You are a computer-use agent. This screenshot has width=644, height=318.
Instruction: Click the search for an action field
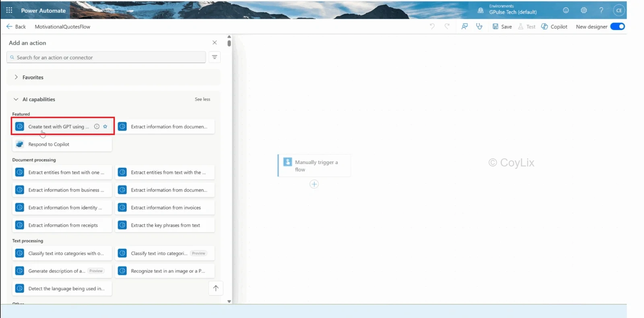click(x=106, y=57)
